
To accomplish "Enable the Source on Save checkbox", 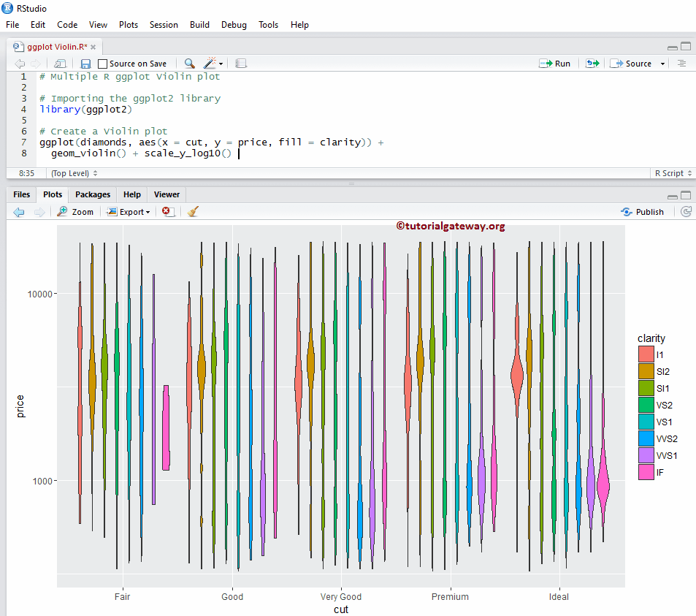I will click(x=103, y=64).
